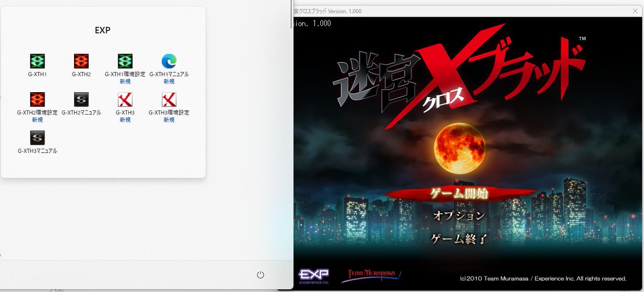The image size is (644, 292).
Task: Open the G-XTH1環境設定 icon
Action: point(125,61)
